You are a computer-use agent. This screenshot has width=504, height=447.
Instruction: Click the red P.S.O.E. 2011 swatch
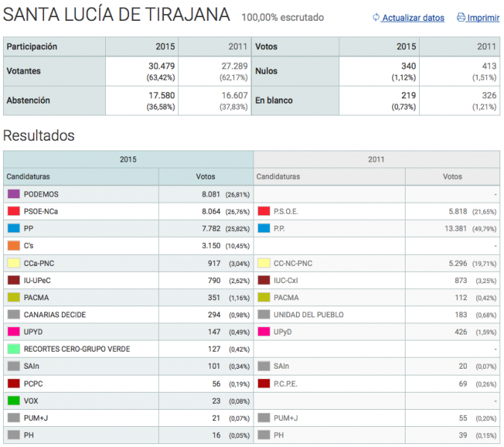tap(264, 212)
